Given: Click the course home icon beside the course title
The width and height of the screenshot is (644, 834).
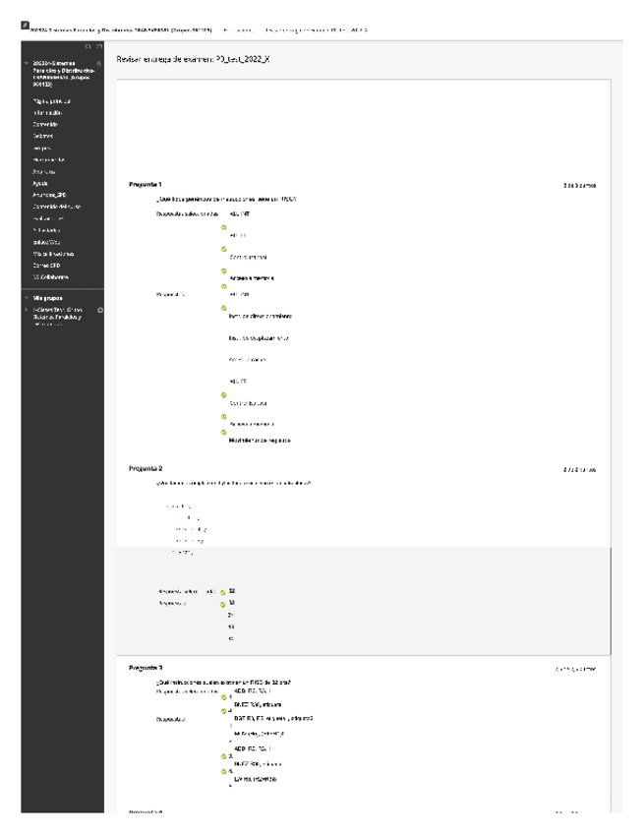Looking at the screenshot, I should pos(98,63).
